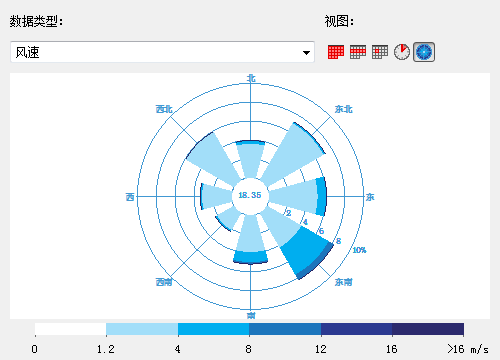
Task: Click the >16 m/s legend scale label
Action: tap(468, 349)
